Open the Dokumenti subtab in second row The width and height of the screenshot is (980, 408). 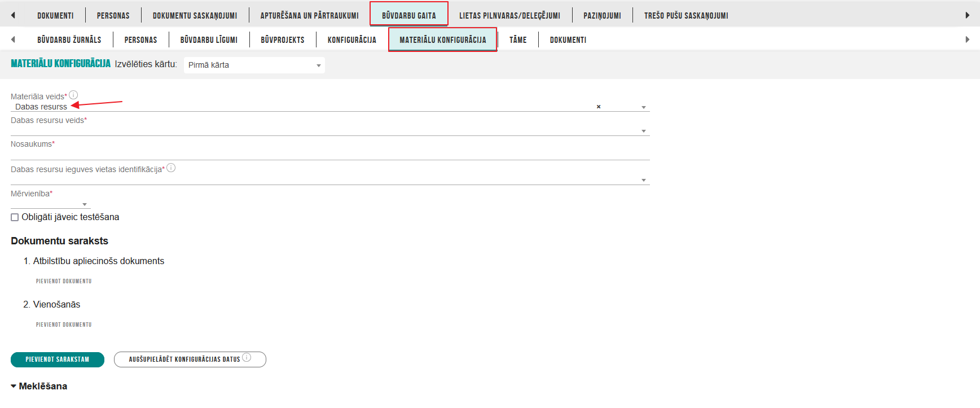click(568, 40)
